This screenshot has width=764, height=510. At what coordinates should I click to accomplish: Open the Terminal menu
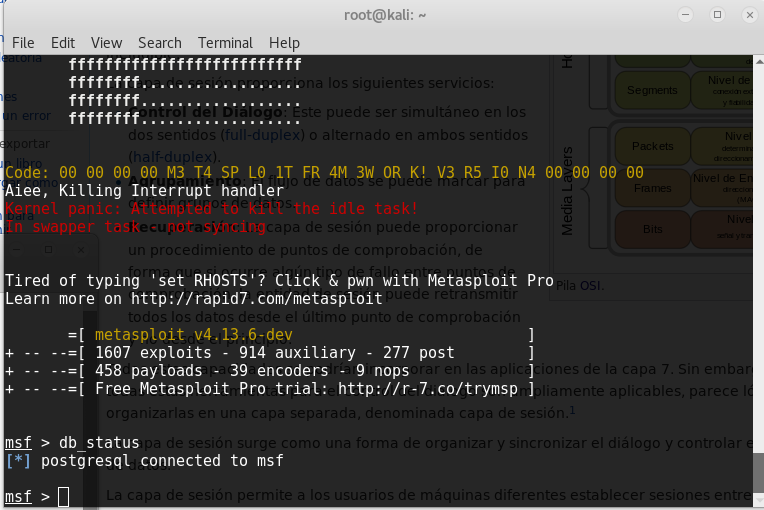[x=225, y=43]
